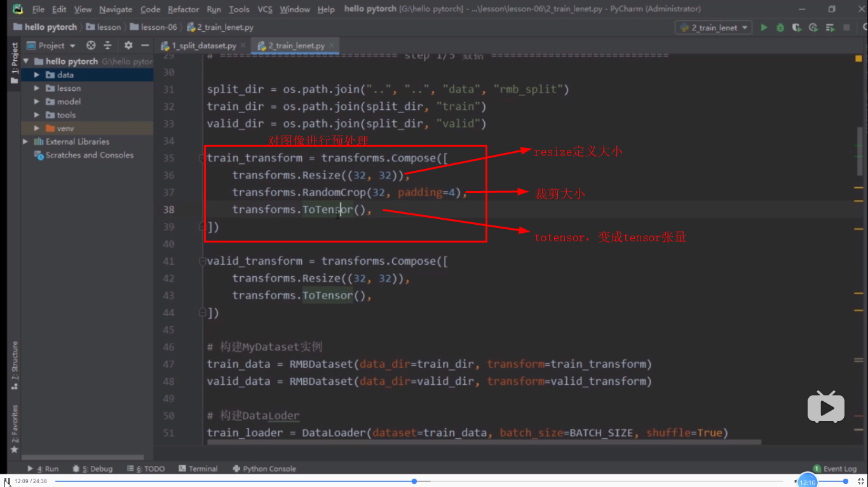Expand the data folder
The width and height of the screenshot is (868, 487).
coord(37,75)
